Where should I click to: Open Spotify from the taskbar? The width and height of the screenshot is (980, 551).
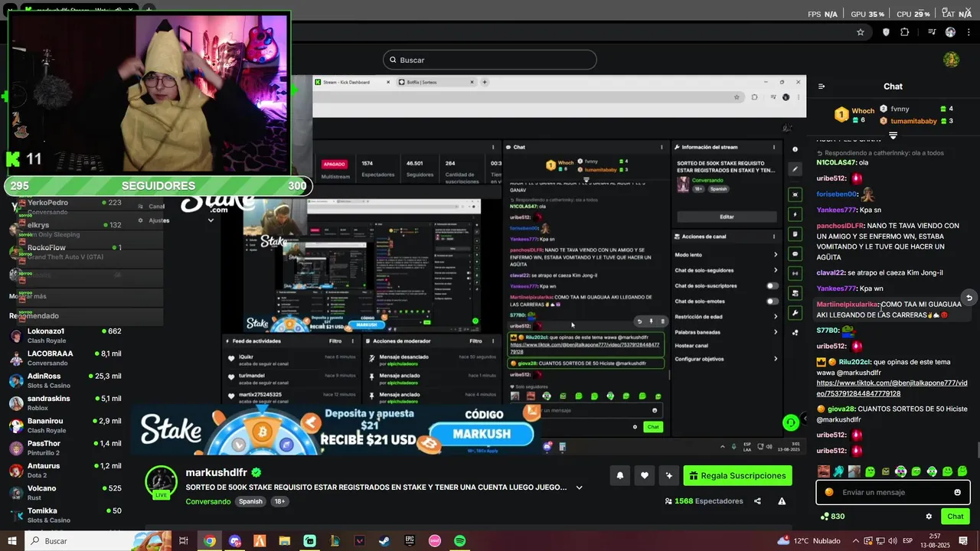click(459, 541)
